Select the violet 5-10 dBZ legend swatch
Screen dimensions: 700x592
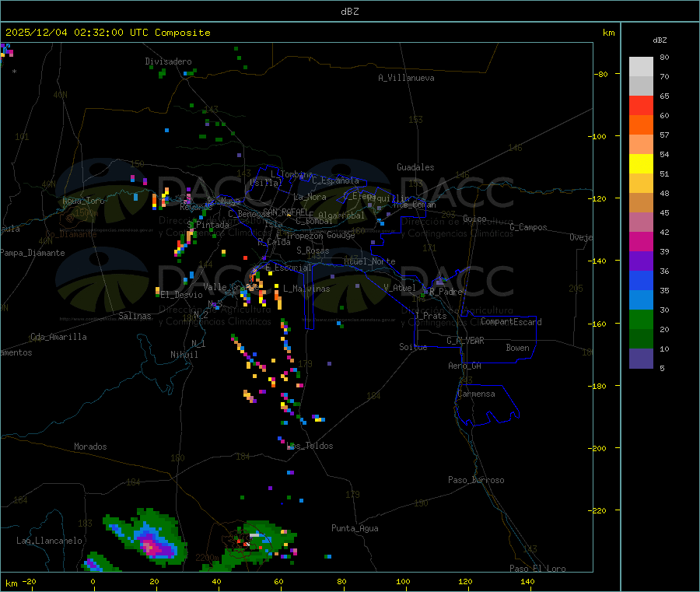(x=641, y=358)
